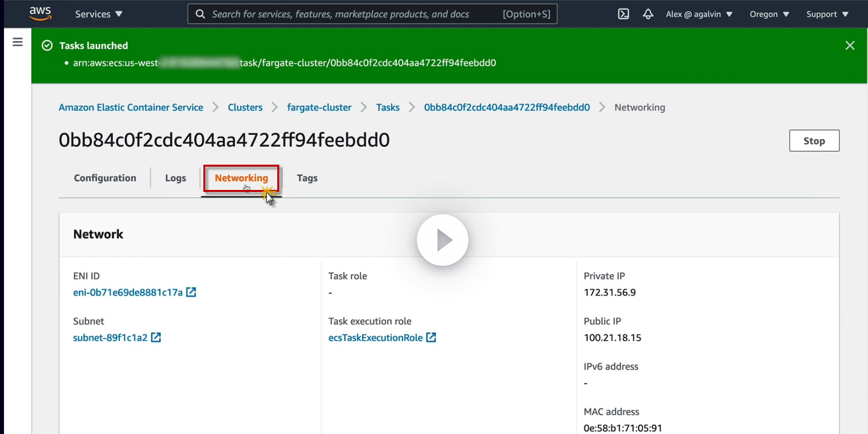Viewport: 868px width, 434px height.
Task: Open the ecsTaskExecutionRole link
Action: tap(375, 337)
